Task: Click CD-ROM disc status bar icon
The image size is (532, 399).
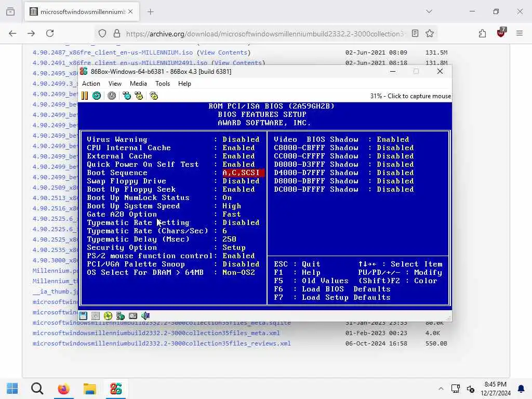Action: click(108, 316)
